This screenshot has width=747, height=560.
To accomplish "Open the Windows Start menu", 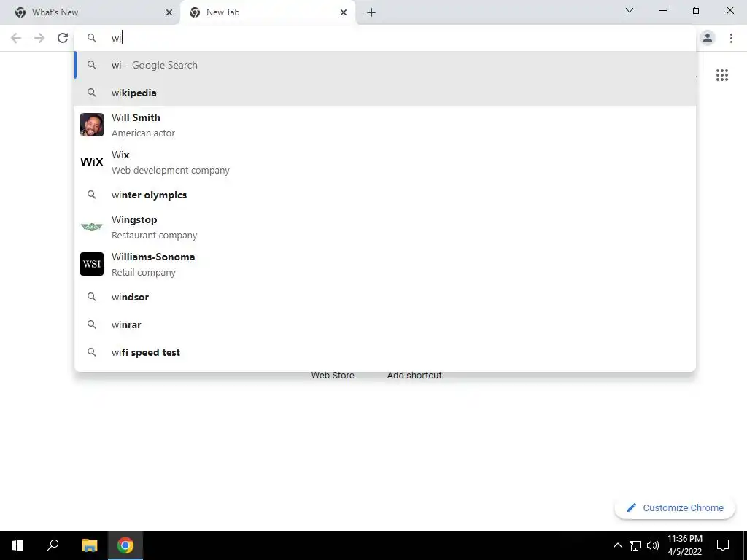I will click(18, 545).
